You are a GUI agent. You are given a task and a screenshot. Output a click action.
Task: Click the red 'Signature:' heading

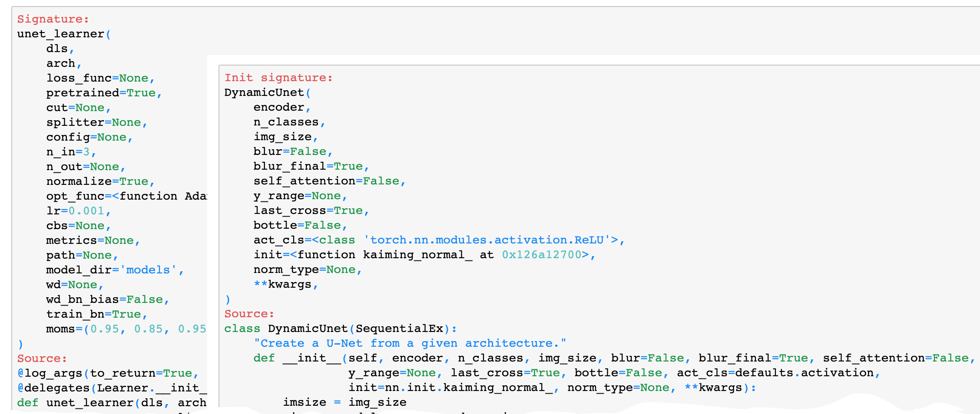tap(53, 19)
